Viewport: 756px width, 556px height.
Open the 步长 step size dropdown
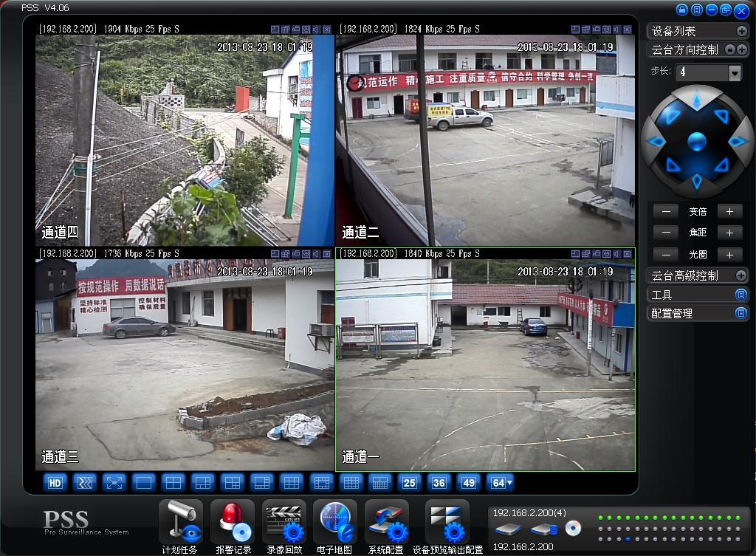coord(735,72)
